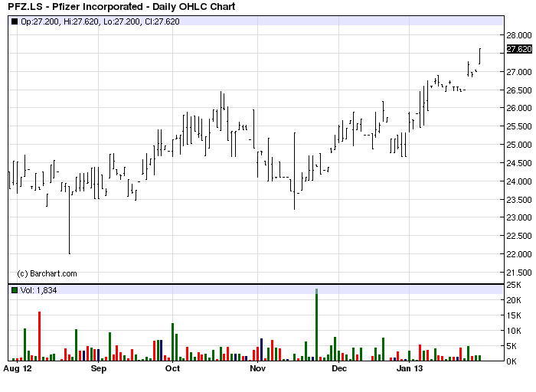Click the long price bar dropping to 22.000
This screenshot has width=536, height=392.
tap(70, 220)
